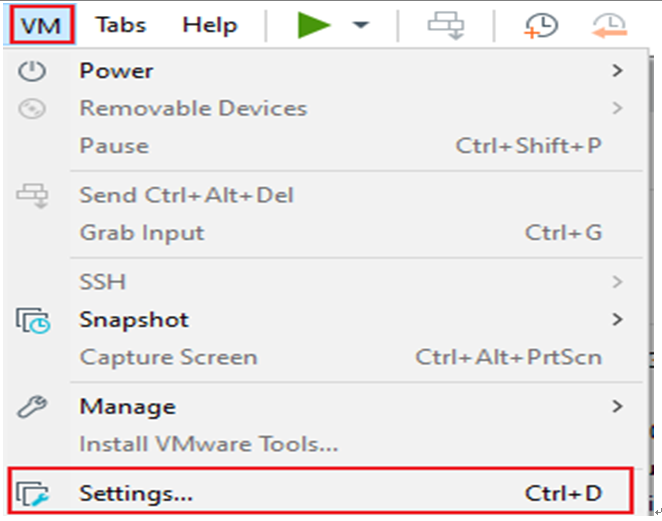The image size is (662, 521).
Task: Click the Send Ctrl+Alt+Del toolbar icon
Action: (x=446, y=25)
